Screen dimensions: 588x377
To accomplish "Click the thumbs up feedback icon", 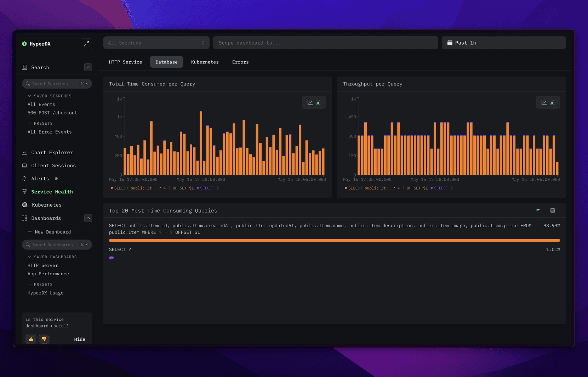I will click(31, 339).
